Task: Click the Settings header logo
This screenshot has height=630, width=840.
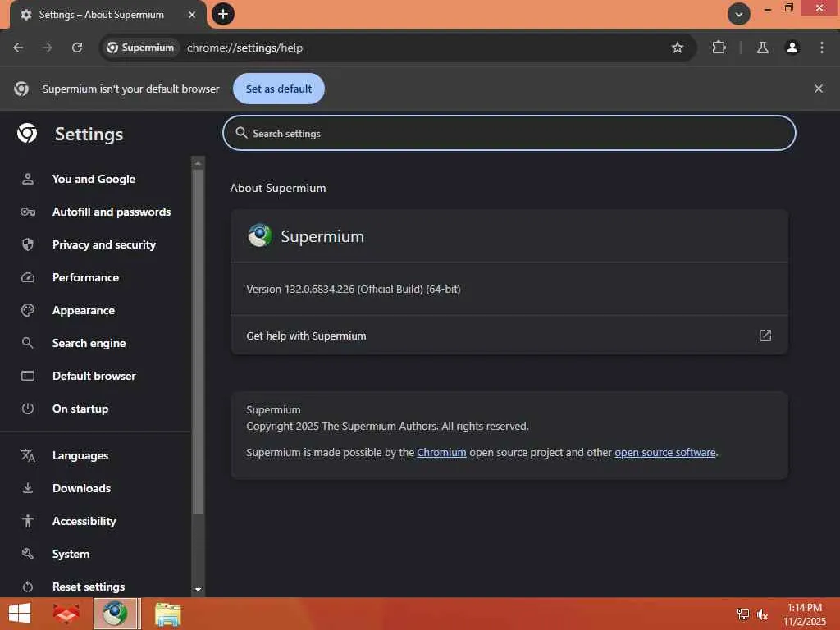Action: point(27,133)
